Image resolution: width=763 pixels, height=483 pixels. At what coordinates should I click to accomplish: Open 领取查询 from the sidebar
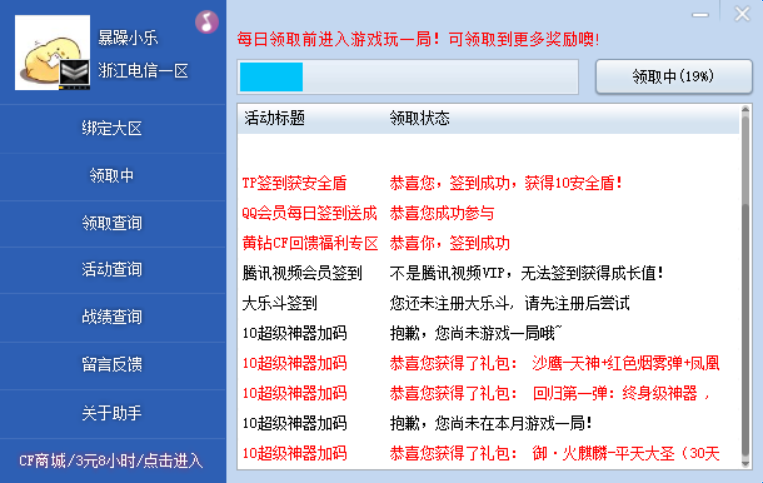112,222
